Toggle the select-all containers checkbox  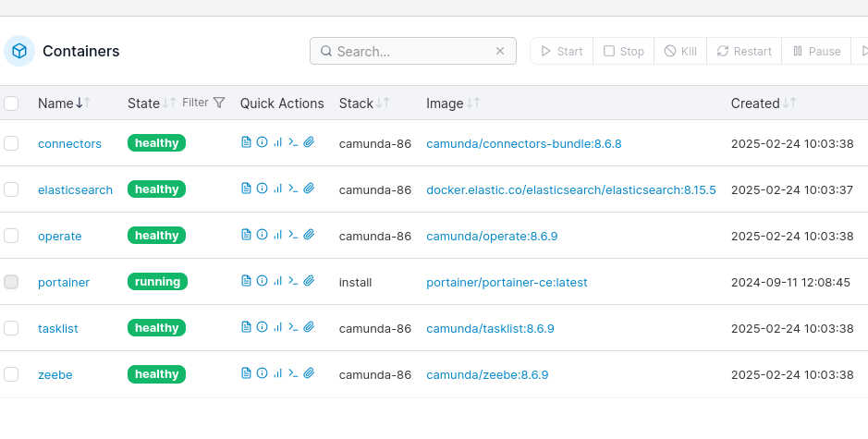[11, 104]
